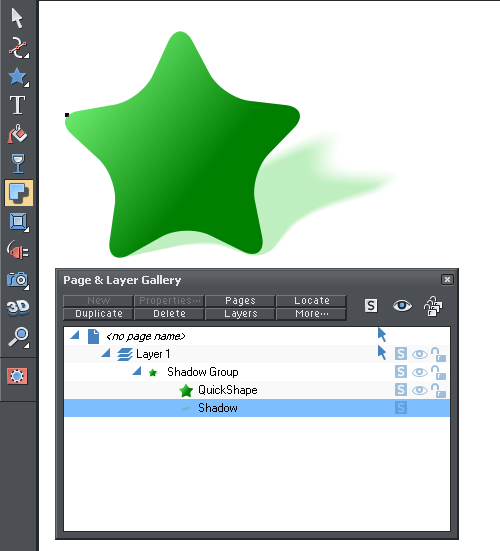Click the Delete button
This screenshot has height=551, width=500.
[x=169, y=314]
